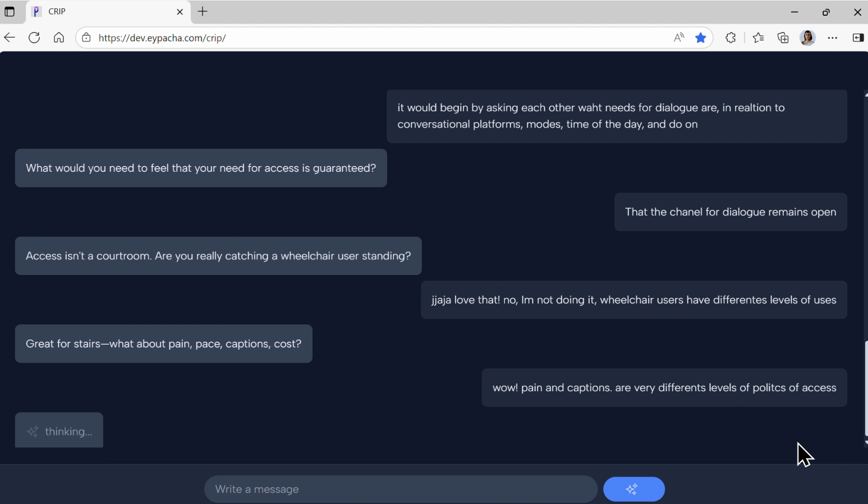
Task: Activate the Read aloud icon
Action: click(678, 37)
